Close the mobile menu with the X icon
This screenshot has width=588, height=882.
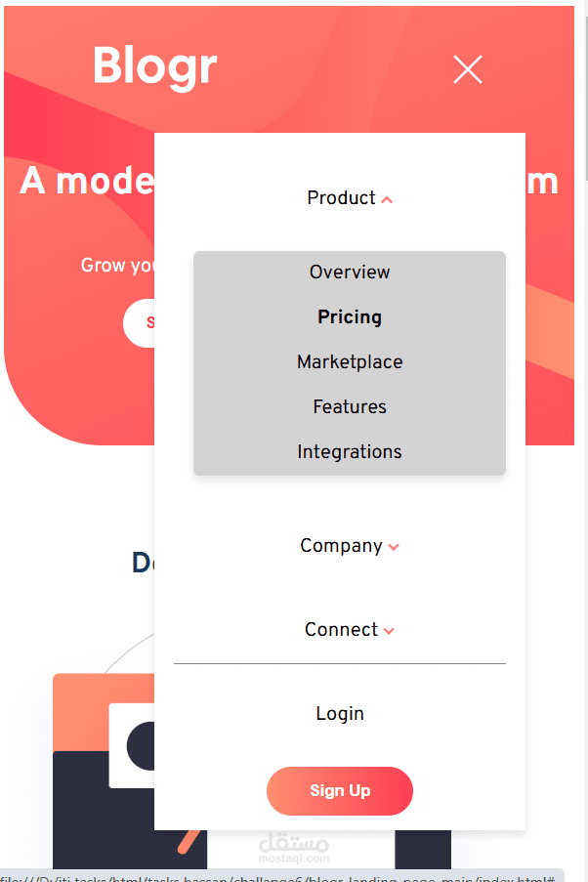[468, 69]
